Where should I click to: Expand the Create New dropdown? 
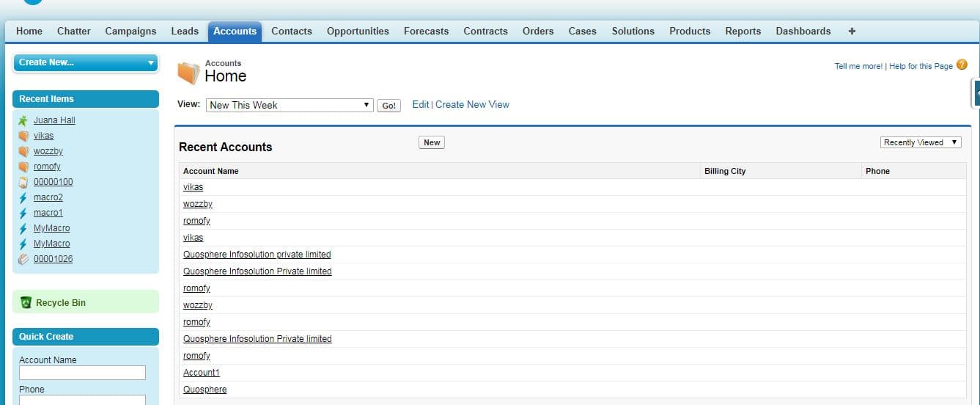86,62
